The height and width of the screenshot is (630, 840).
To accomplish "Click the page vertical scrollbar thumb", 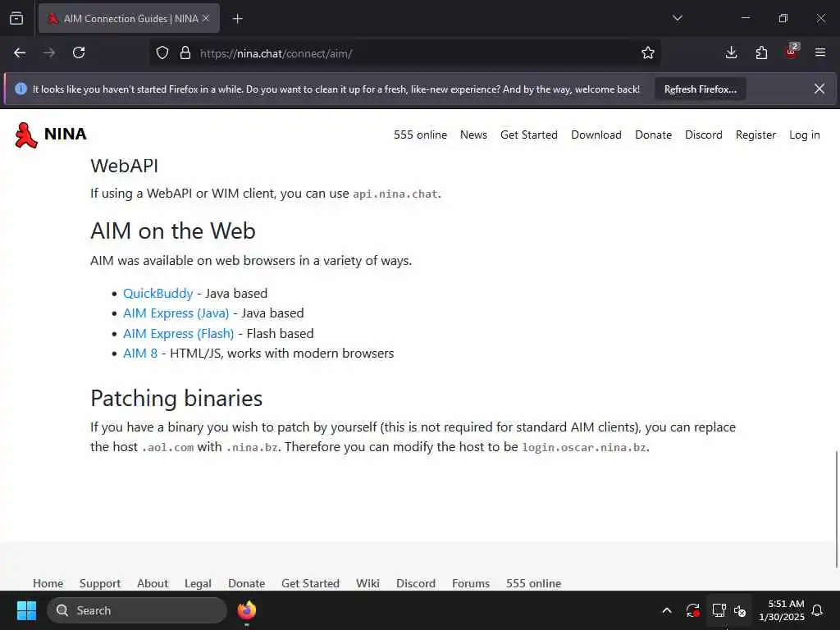I will [x=837, y=509].
